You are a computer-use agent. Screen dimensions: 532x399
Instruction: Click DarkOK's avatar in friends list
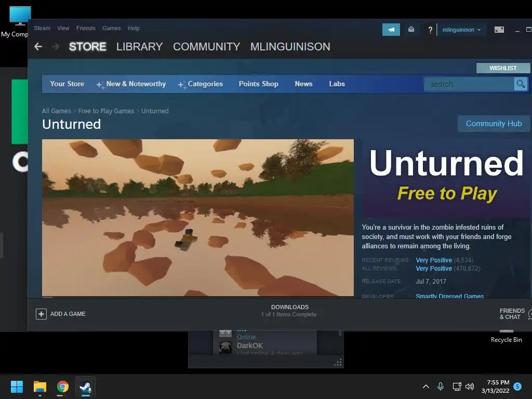click(x=225, y=348)
